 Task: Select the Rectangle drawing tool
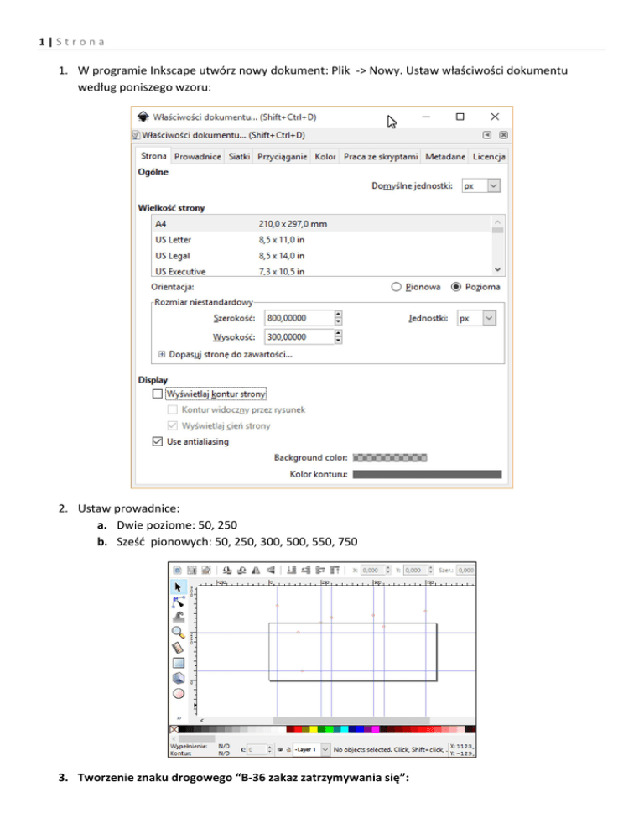178,663
